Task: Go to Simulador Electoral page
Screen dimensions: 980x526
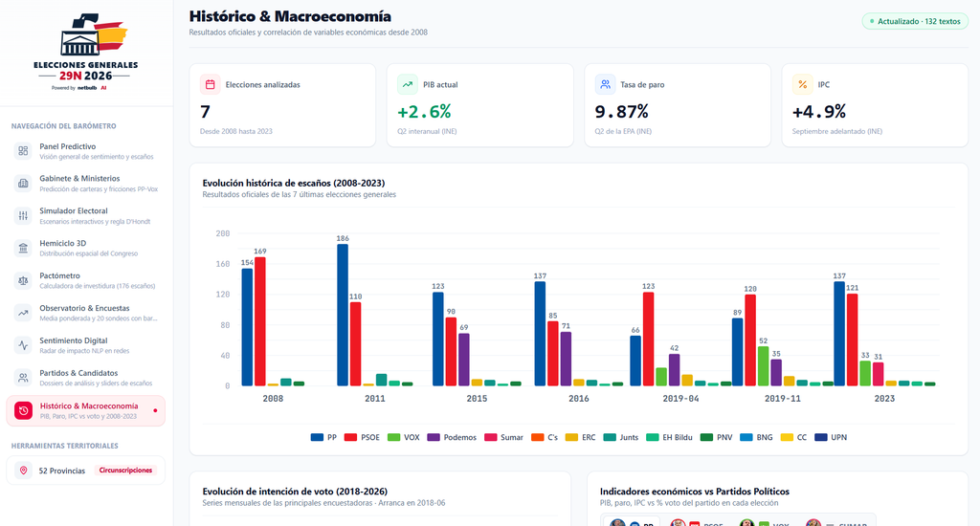Action: point(85,215)
